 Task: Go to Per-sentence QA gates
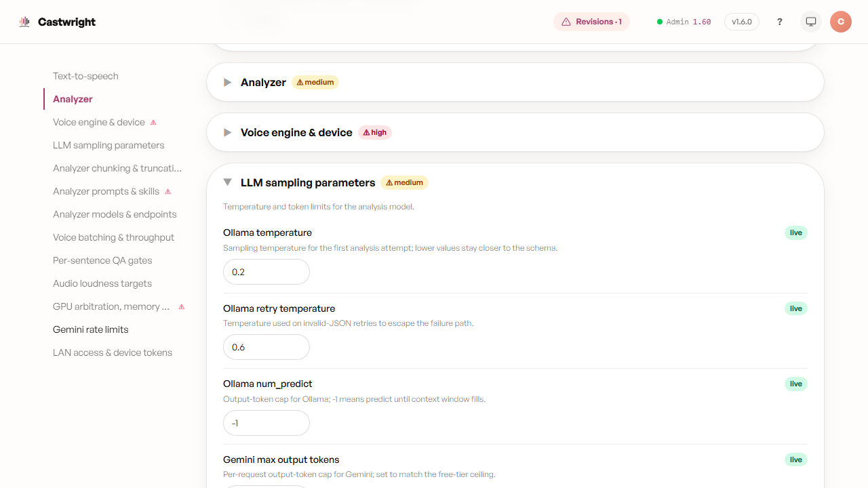coord(102,260)
